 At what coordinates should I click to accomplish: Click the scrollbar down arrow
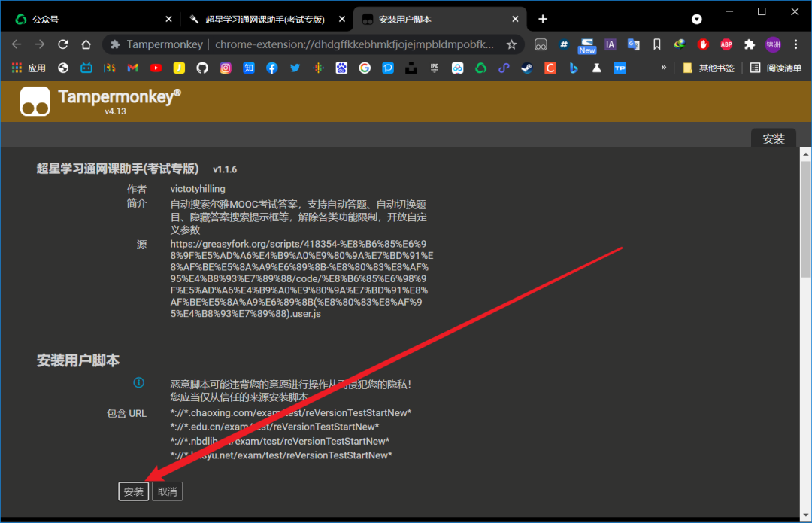805,515
